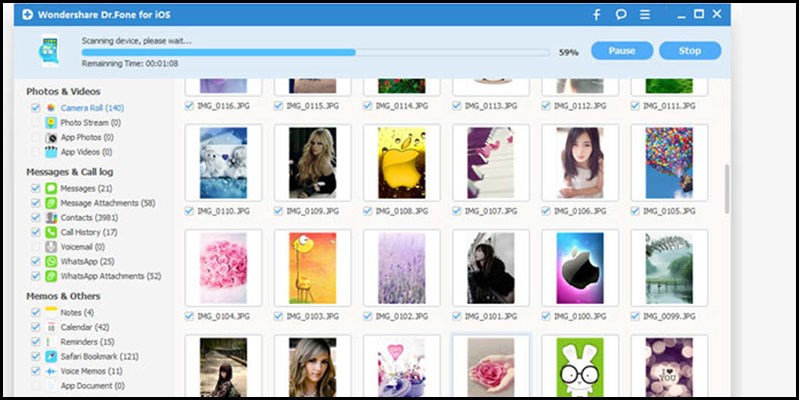This screenshot has width=800, height=400.
Task: Check the Photo Stream checkbox
Action: tap(35, 122)
